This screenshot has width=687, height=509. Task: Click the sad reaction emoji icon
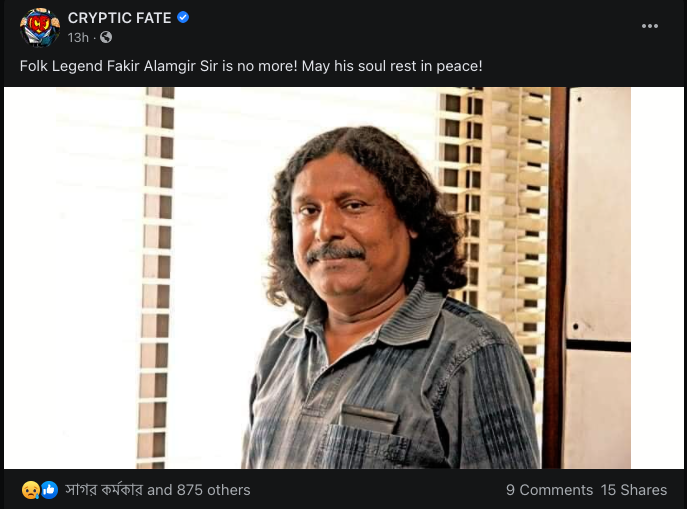31,490
